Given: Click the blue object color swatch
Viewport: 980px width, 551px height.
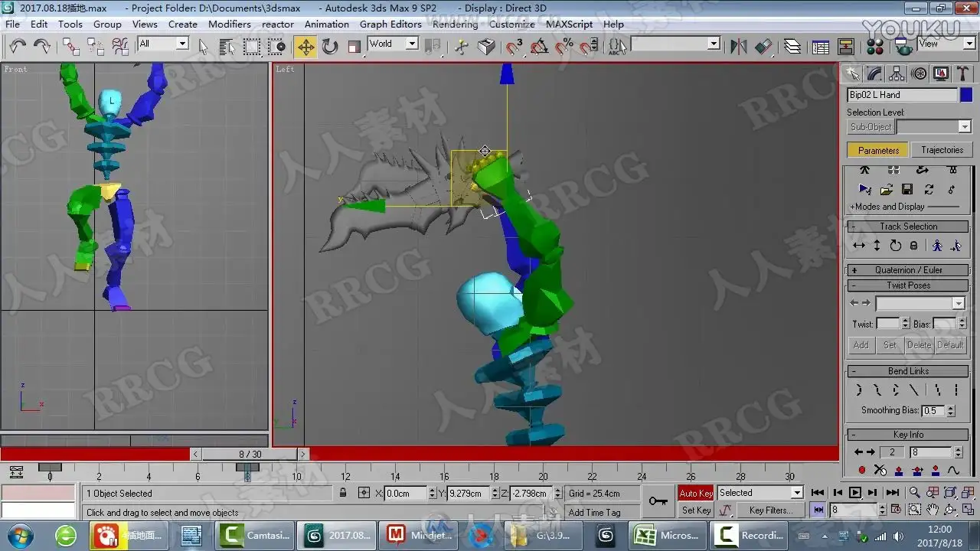Looking at the screenshot, I should pyautogui.click(x=966, y=95).
